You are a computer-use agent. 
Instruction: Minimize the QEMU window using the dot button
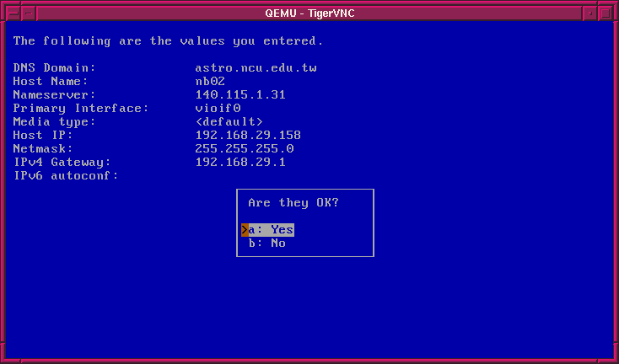coord(589,13)
